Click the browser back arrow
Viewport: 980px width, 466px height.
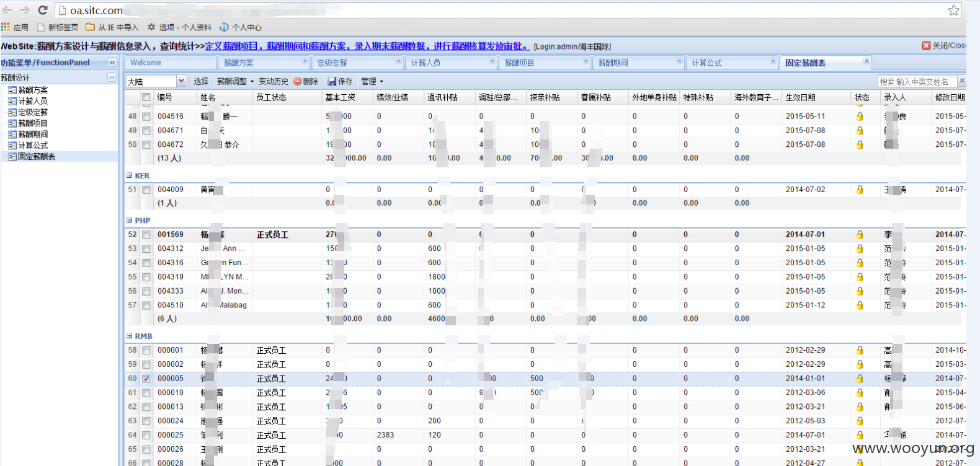coord(7,10)
